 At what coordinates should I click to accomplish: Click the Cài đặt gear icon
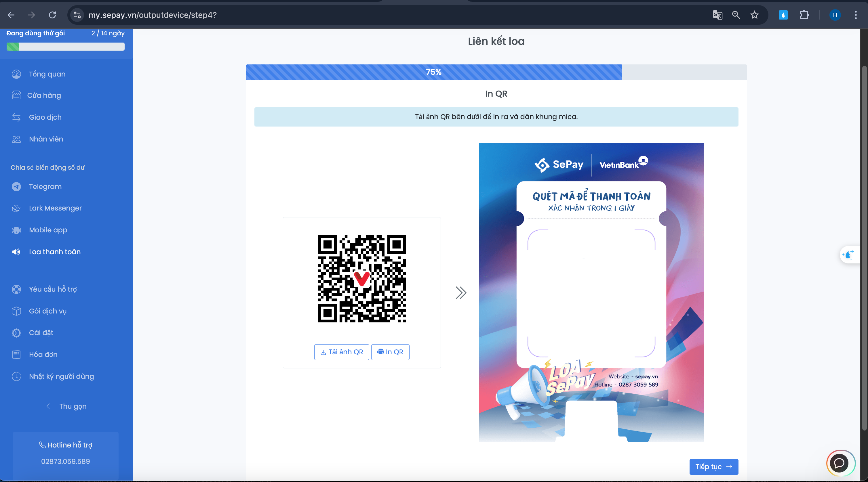[x=16, y=333]
